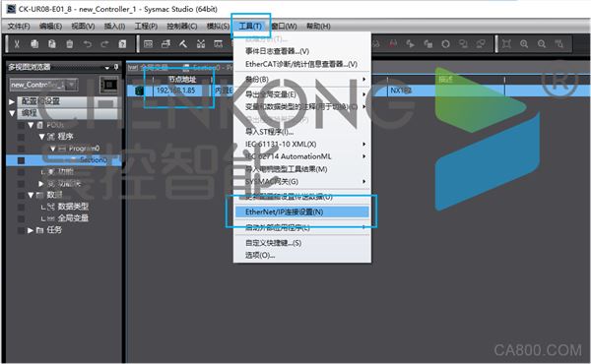Choose 选项(O)... from the Tools menu

coord(260,255)
